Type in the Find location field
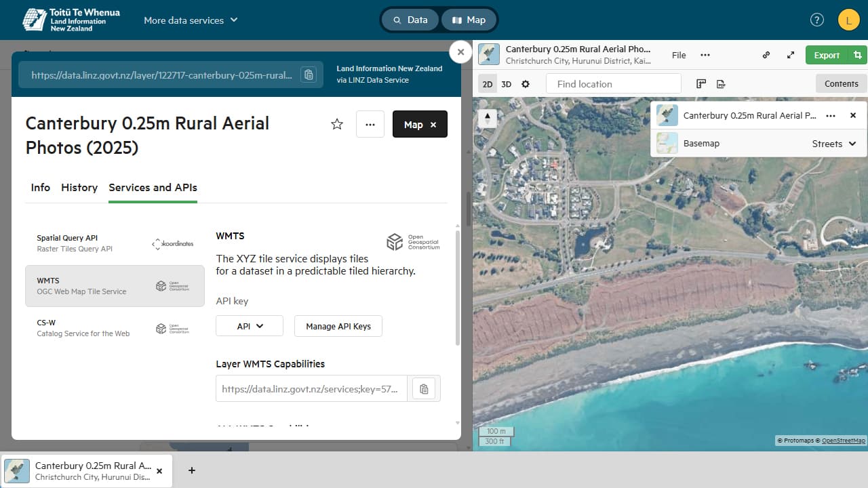This screenshot has width=868, height=488. tap(613, 84)
